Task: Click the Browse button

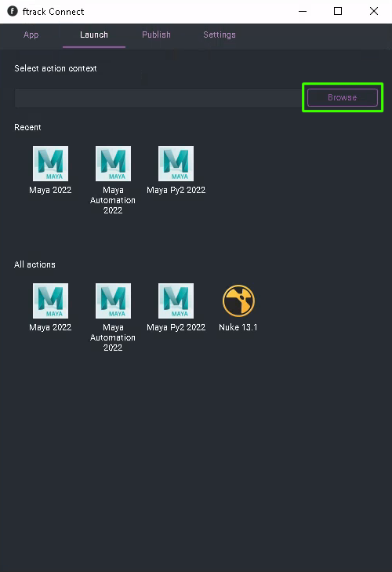Action: tap(343, 97)
